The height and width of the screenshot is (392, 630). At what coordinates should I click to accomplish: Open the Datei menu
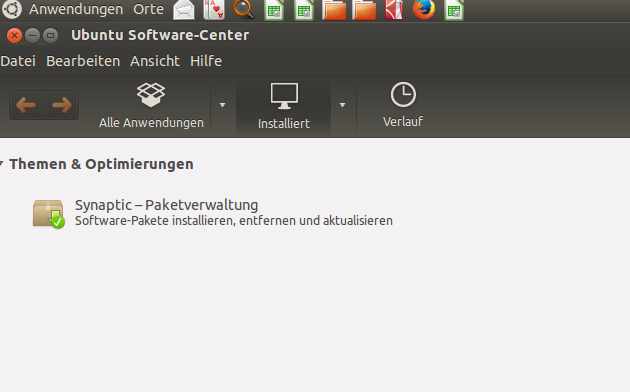[x=18, y=61]
